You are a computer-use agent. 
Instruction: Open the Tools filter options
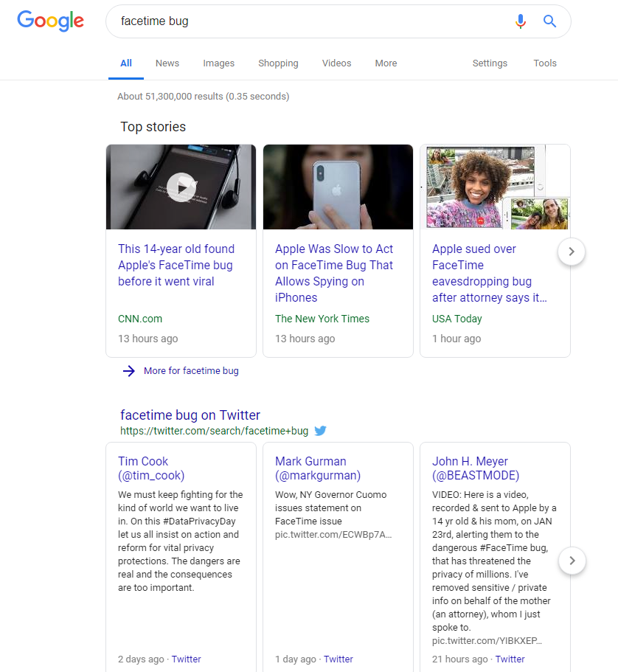point(545,63)
